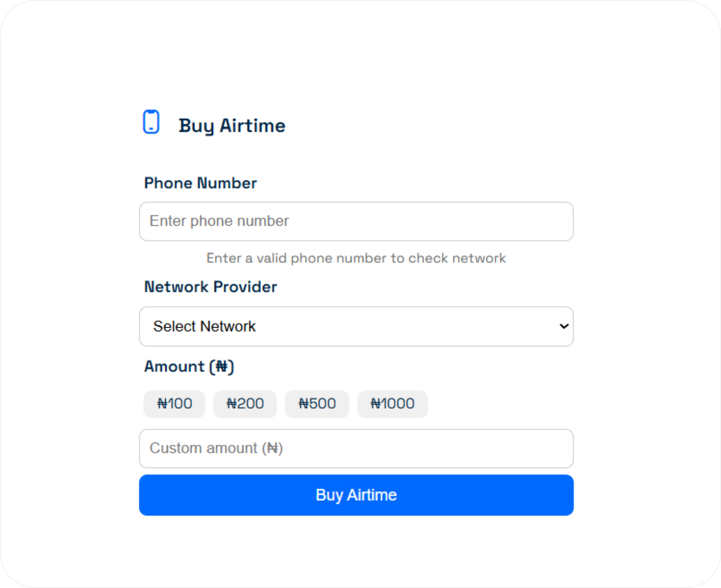Viewport: 721px width, 588px height.
Task: Click the blue mobile phone icon
Action: tap(151, 122)
